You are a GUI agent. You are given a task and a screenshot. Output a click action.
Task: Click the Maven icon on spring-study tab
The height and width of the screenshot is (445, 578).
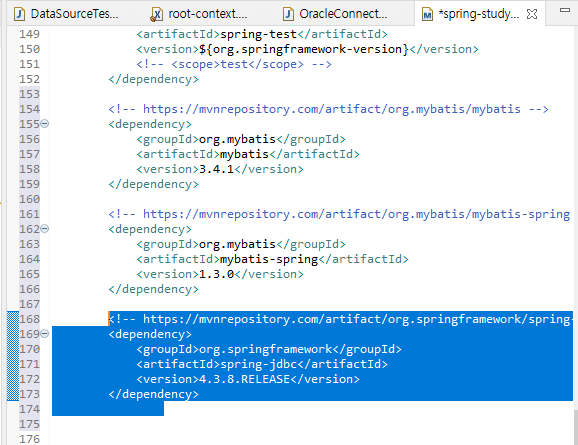coord(427,14)
